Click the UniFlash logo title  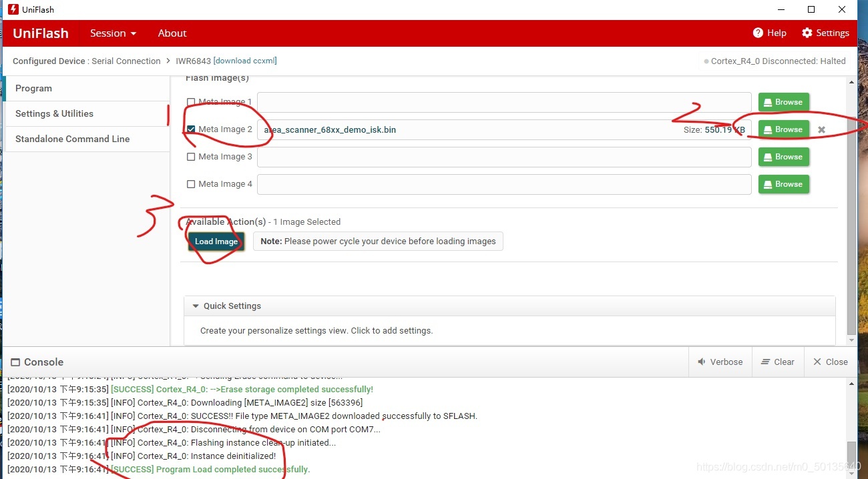(x=40, y=33)
